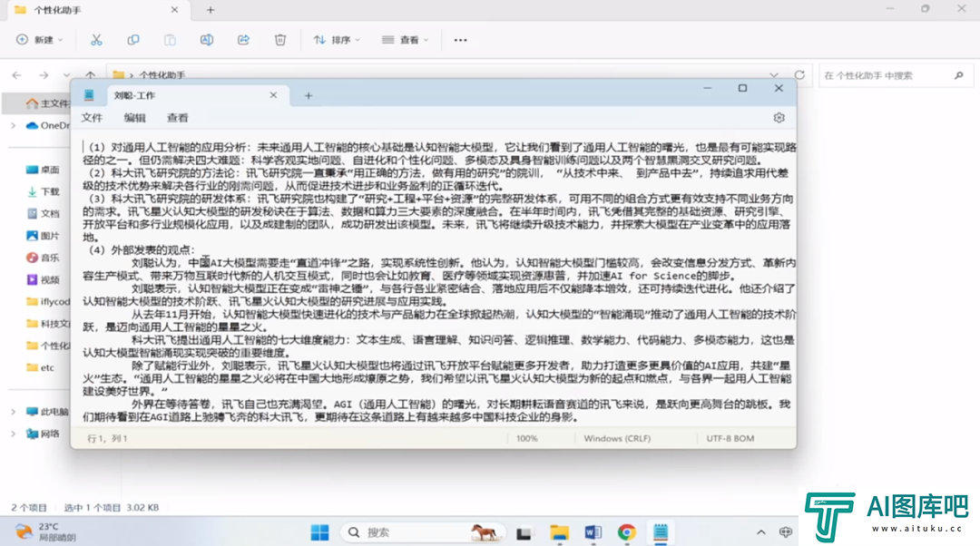Open the 新建 menu in File Explorer

pos(39,40)
